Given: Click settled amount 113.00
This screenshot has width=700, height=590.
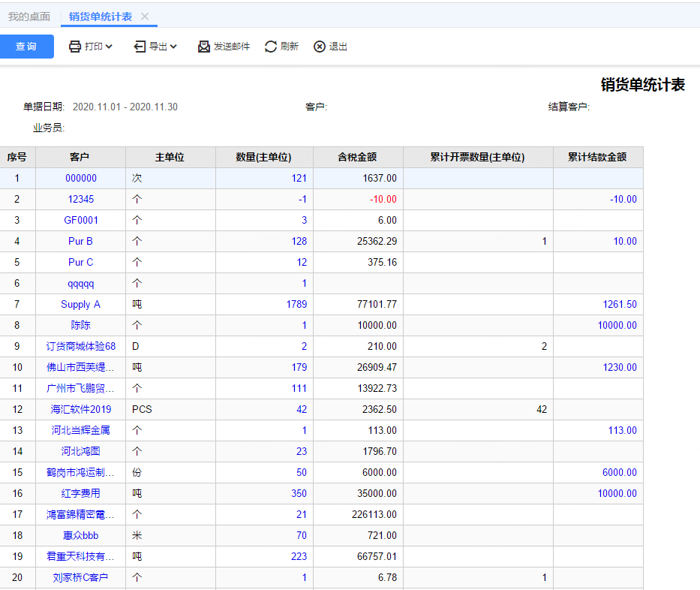Looking at the screenshot, I should click(x=622, y=430).
